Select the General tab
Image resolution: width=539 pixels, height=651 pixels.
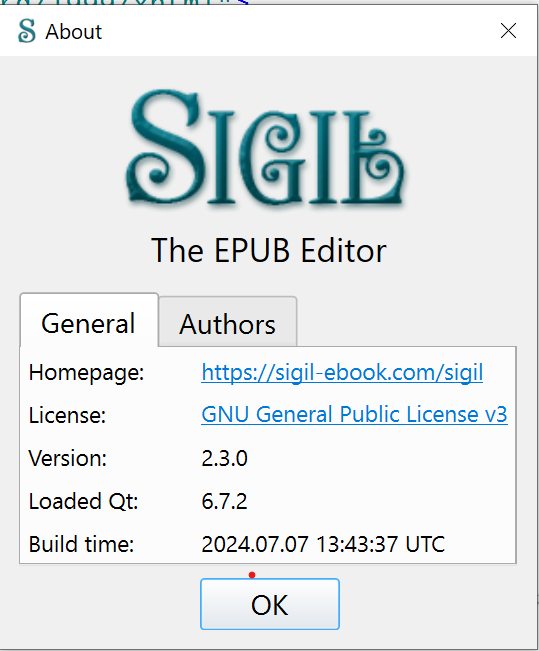[89, 320]
